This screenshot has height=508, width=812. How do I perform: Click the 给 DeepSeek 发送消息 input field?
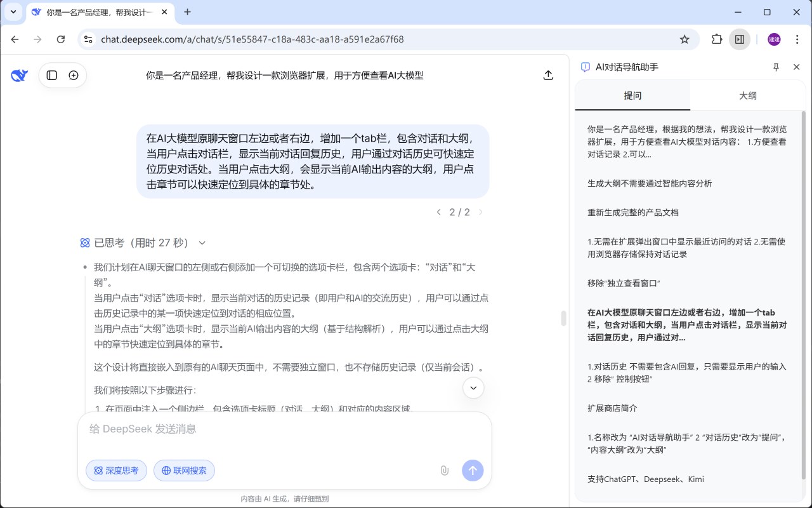[x=284, y=429]
